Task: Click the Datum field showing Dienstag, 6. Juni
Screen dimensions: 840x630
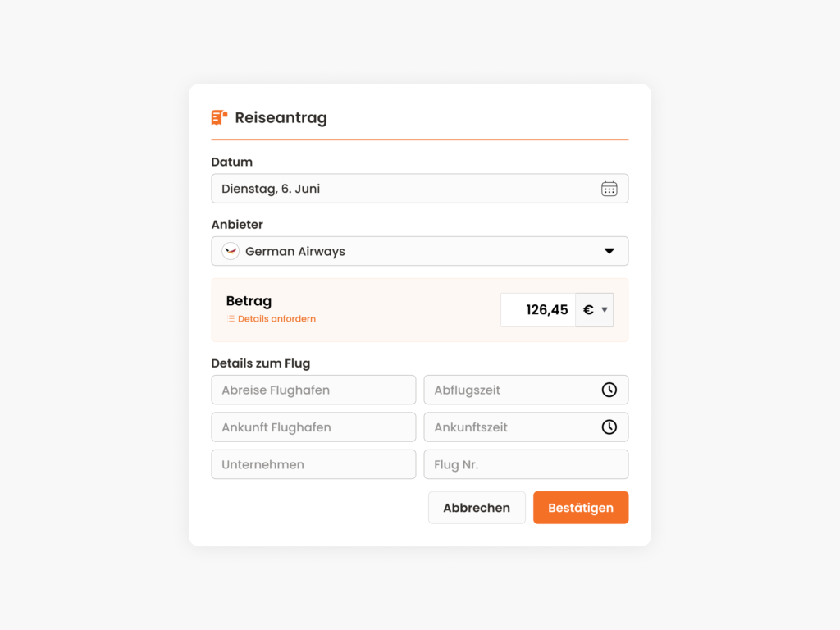Action: [x=420, y=189]
